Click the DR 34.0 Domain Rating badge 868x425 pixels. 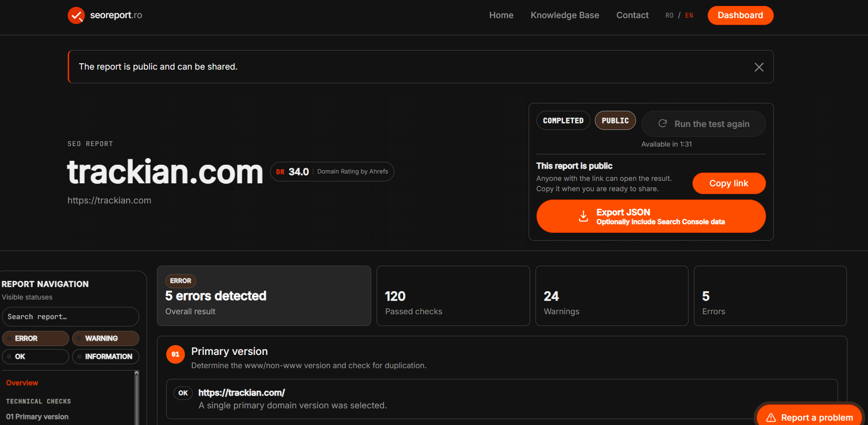tap(332, 172)
